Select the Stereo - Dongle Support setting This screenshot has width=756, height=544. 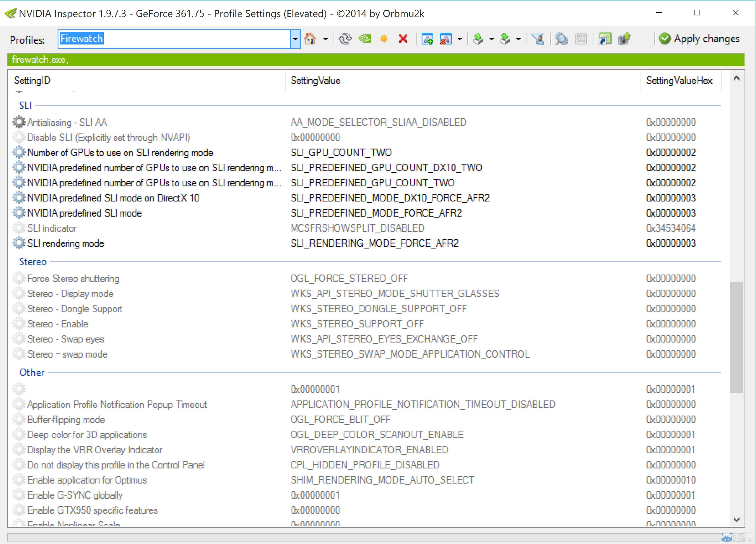coord(367,309)
